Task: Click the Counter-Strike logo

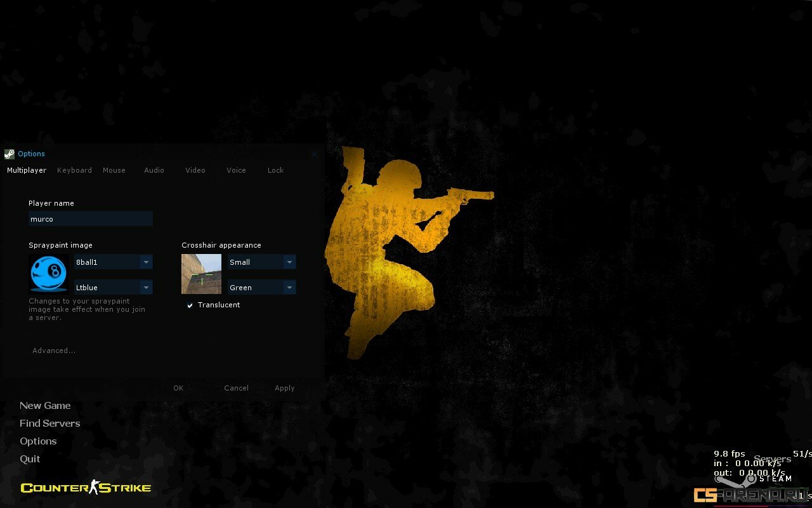Action: click(x=86, y=488)
